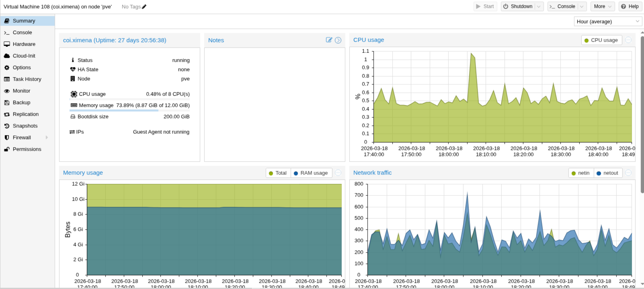The height and width of the screenshot is (289, 644).
Task: Collapse the Network traffic chart with minus icon
Action: (629, 173)
